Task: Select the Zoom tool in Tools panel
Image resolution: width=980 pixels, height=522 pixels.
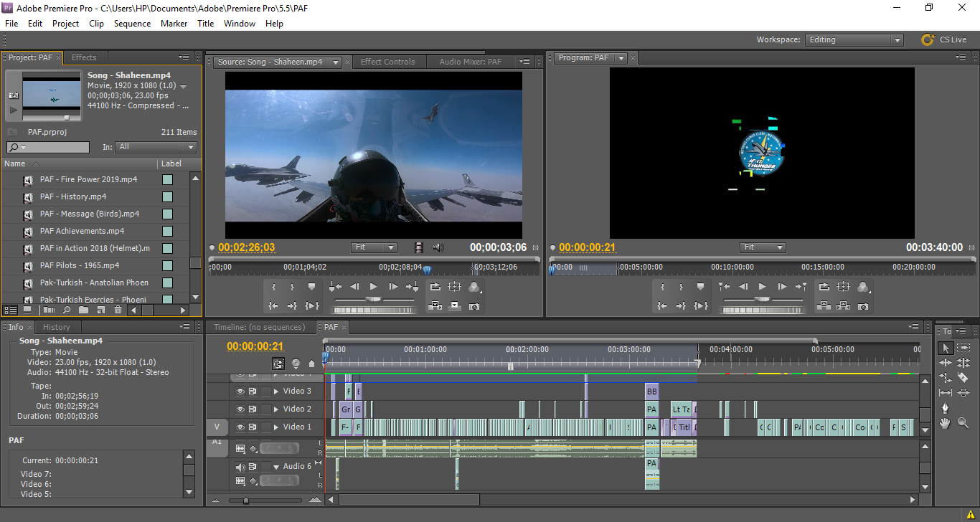Action: [x=963, y=423]
